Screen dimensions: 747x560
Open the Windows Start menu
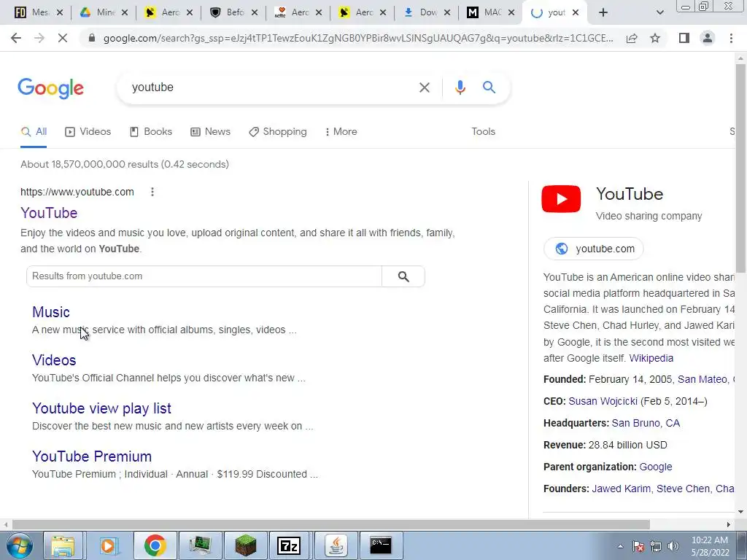tap(20, 545)
